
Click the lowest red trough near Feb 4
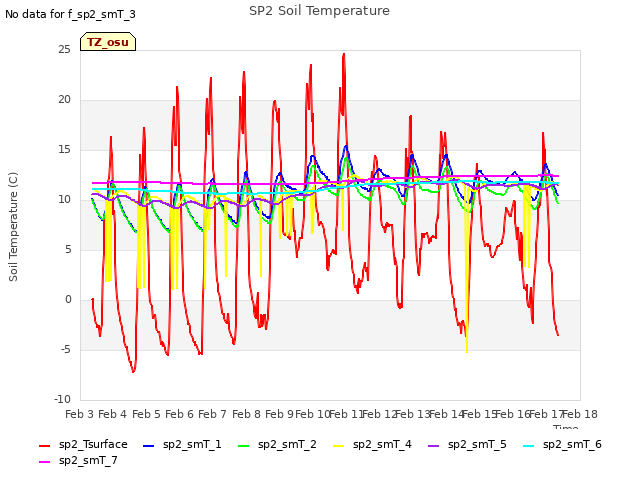pyautogui.click(x=133, y=371)
